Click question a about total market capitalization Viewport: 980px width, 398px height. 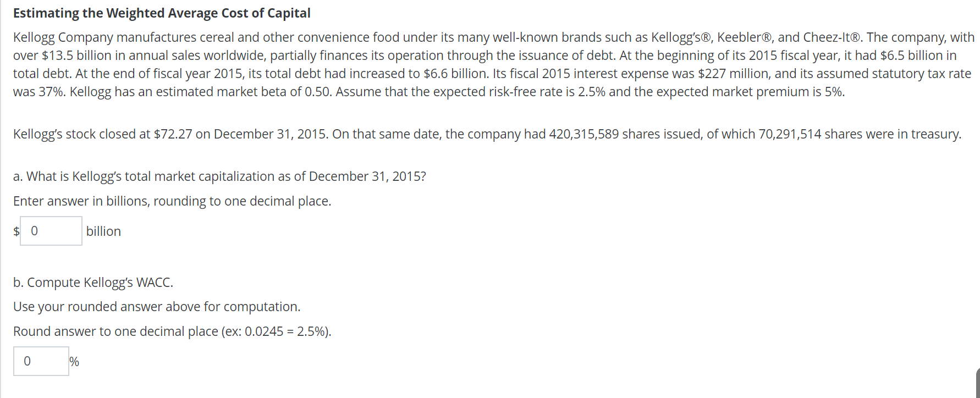(219, 176)
